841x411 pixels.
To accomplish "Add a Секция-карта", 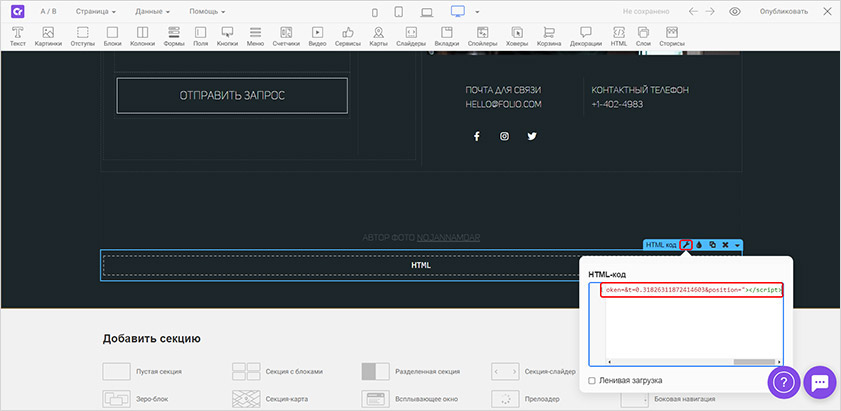I will tap(270, 399).
